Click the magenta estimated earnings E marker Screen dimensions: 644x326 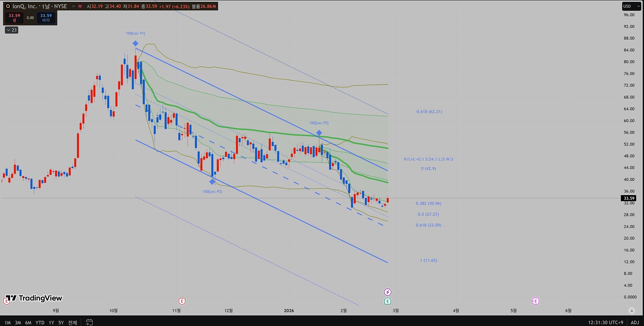click(535, 301)
